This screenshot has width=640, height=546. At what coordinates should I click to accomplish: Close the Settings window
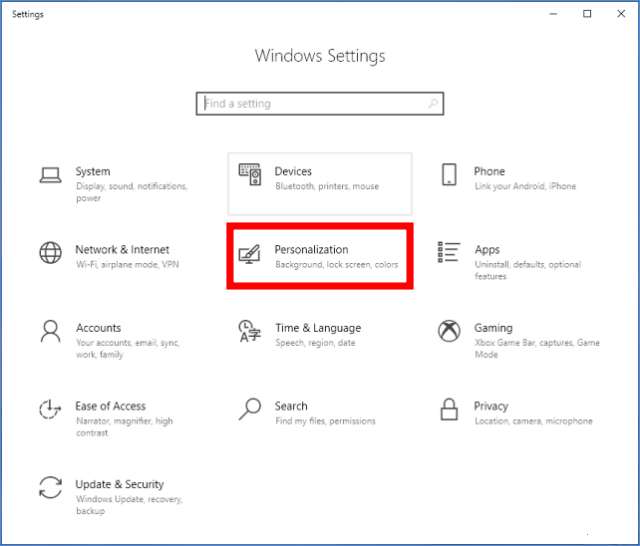click(x=621, y=14)
